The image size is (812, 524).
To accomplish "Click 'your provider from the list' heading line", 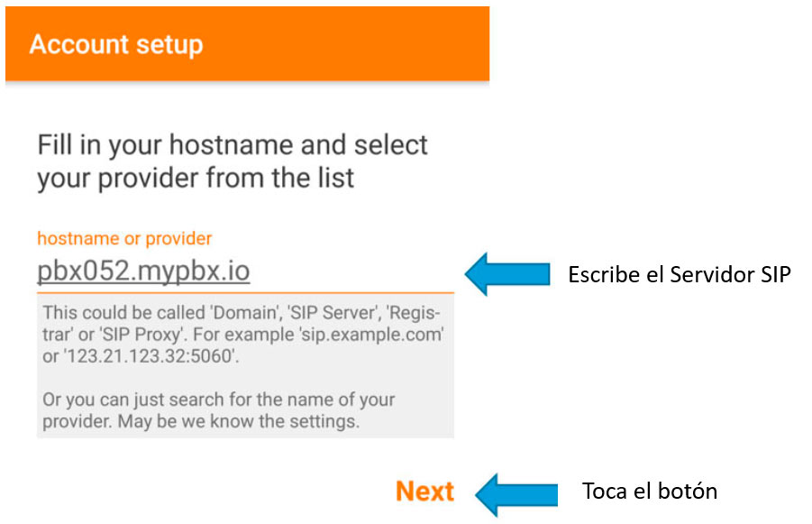I will coord(196,178).
